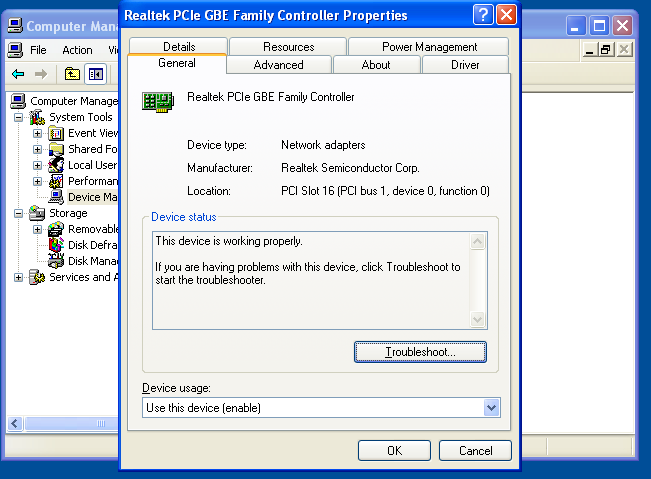Select the Storage tree item label
The height and width of the screenshot is (479, 651).
(x=69, y=213)
